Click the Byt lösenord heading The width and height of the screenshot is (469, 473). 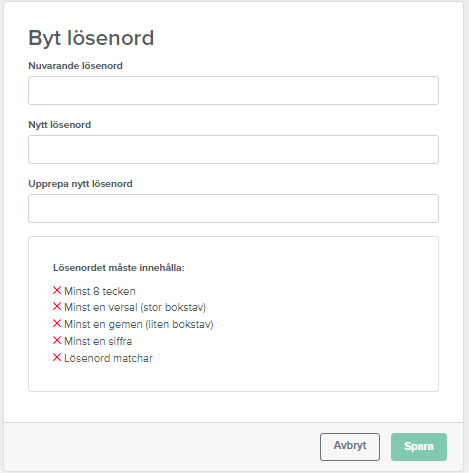(91, 38)
